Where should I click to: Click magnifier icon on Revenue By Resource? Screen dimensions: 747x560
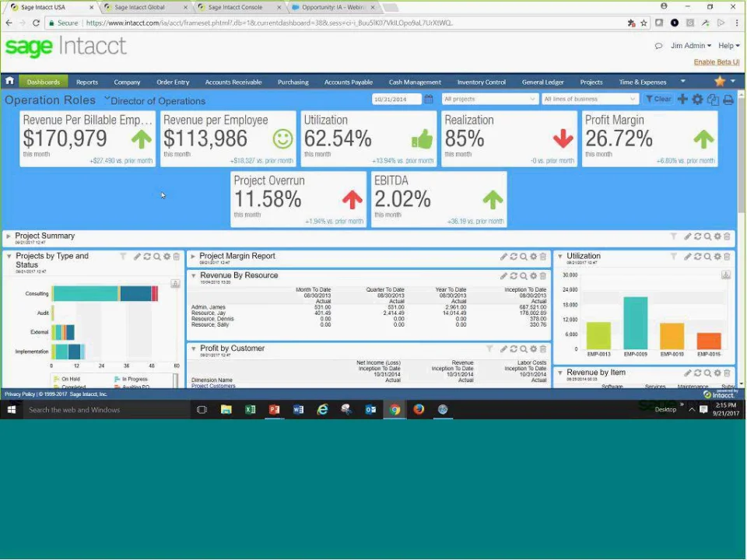tap(524, 276)
